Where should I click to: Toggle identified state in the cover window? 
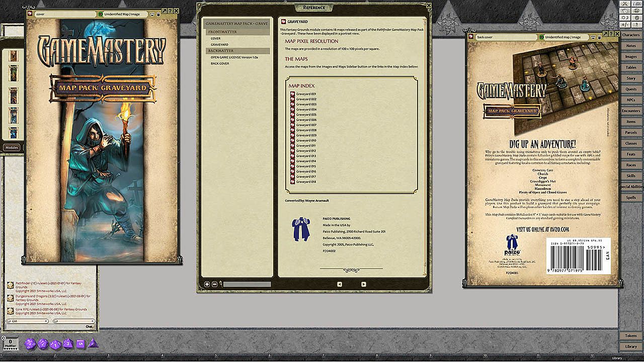tap(101, 14)
